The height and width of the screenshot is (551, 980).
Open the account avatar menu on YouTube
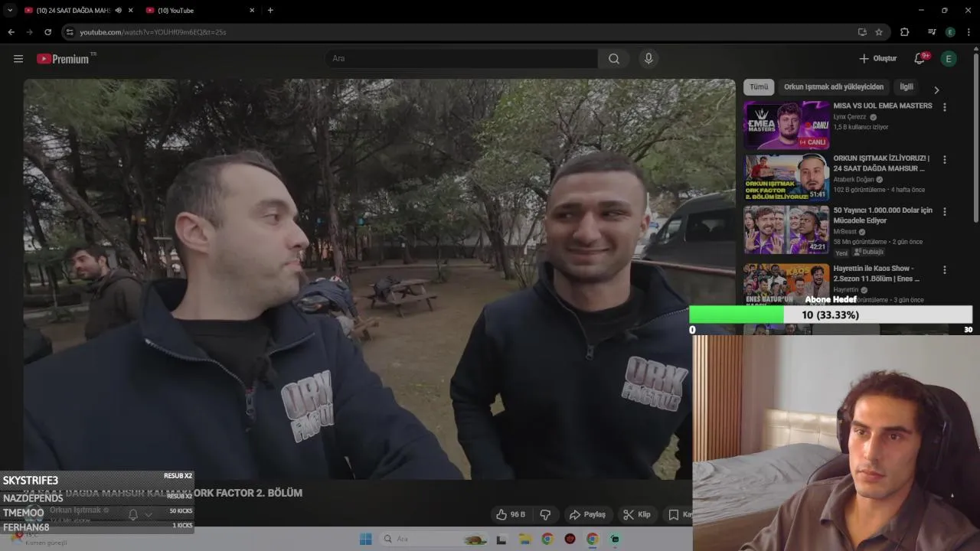(949, 59)
